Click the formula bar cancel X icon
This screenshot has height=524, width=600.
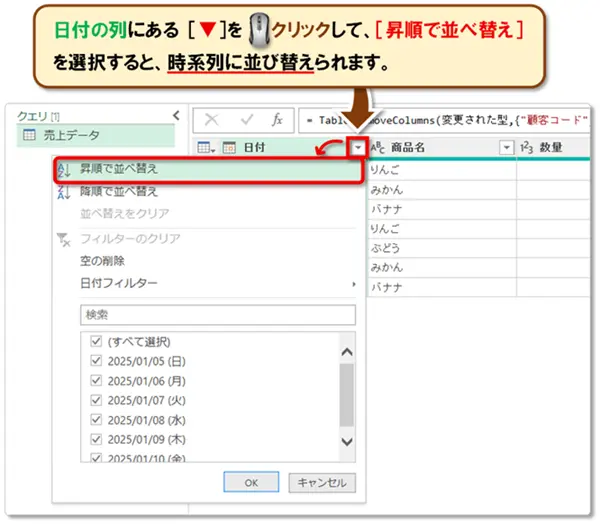click(212, 120)
